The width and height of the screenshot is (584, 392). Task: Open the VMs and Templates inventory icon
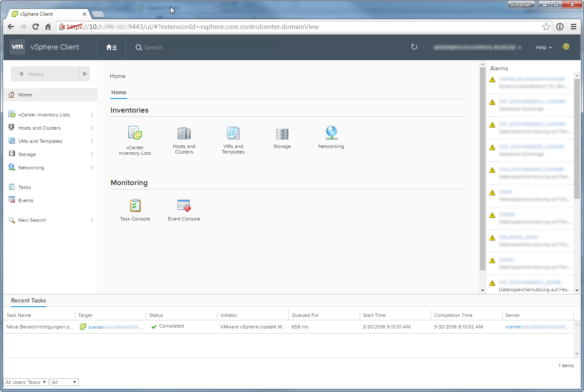coord(233,133)
